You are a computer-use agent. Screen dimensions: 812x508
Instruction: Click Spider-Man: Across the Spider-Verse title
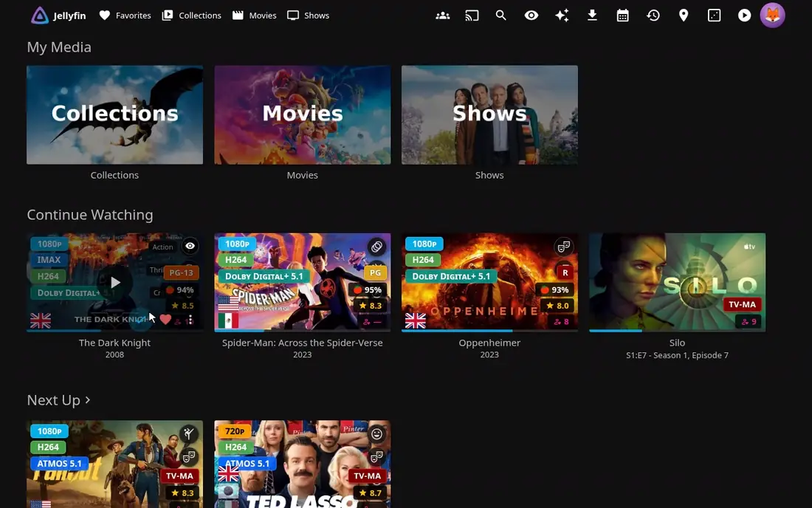coord(303,343)
